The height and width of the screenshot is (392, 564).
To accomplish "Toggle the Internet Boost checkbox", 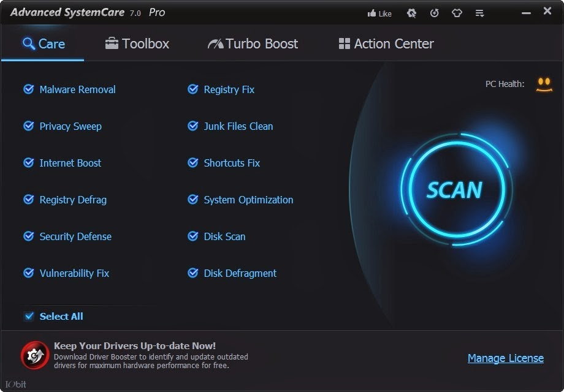I will [29, 163].
